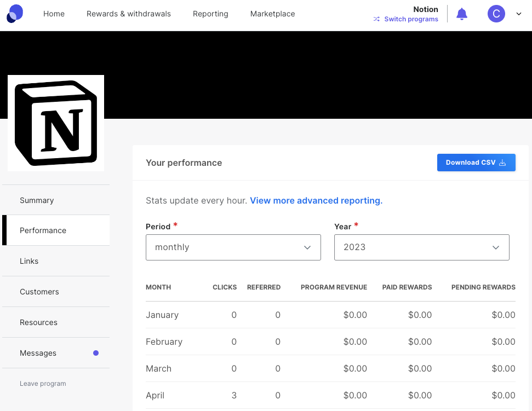Open the notifications bell
Screen dimensions: 532x411
tap(462, 14)
